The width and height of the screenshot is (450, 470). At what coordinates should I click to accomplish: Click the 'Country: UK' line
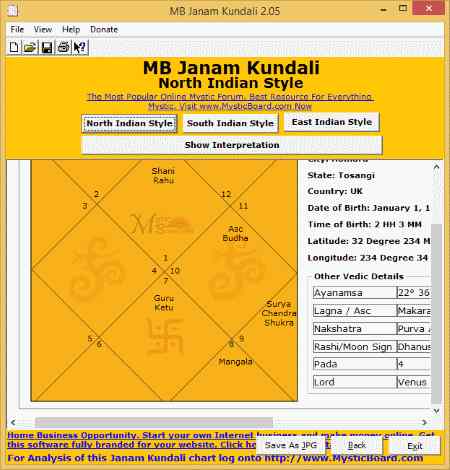pos(335,191)
